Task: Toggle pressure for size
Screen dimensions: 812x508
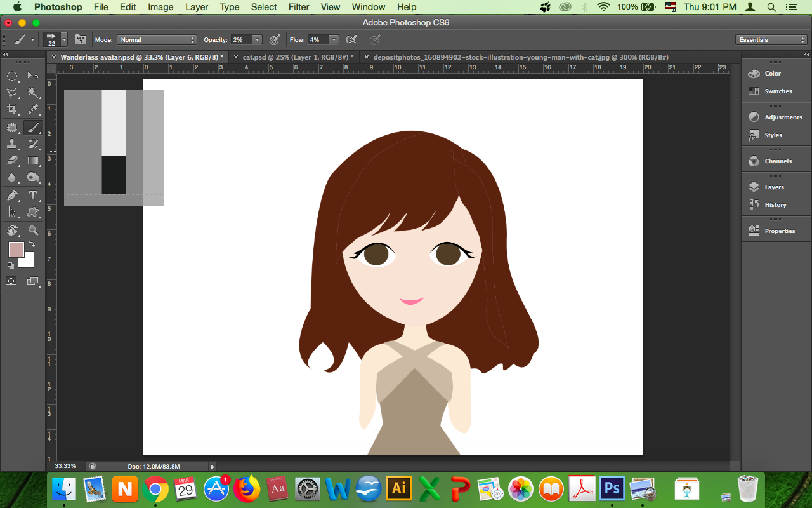Action: coord(375,39)
